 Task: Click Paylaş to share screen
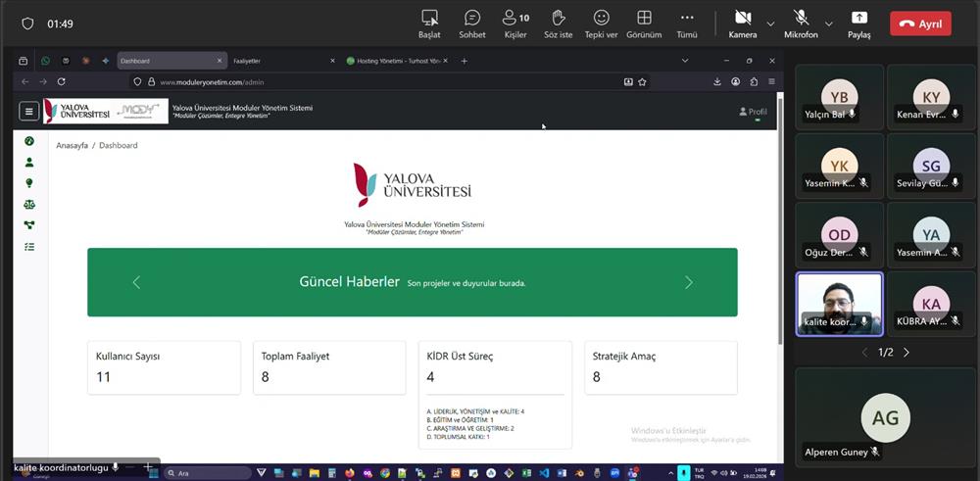(x=858, y=24)
